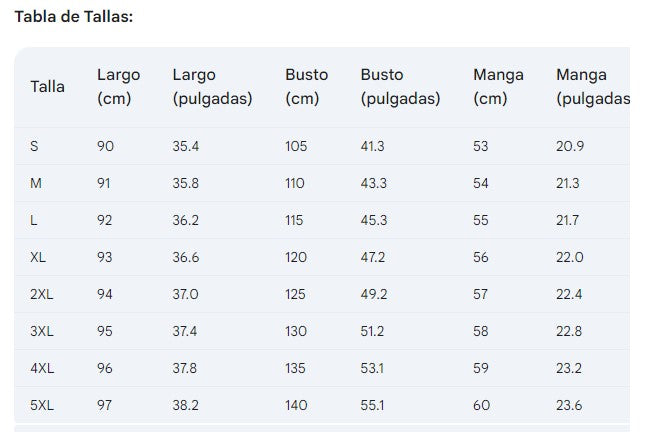Screen dimensions: 646x432
Task: Click the 45.3 Busto inches cell
Action: pyautogui.click(x=373, y=220)
